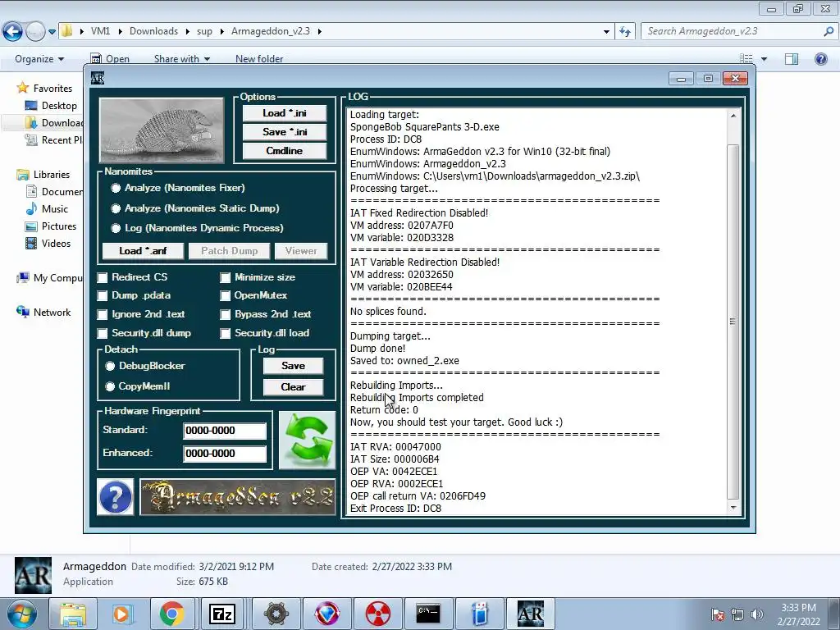
Task: Select Pictures under Libraries
Action: tap(52, 226)
